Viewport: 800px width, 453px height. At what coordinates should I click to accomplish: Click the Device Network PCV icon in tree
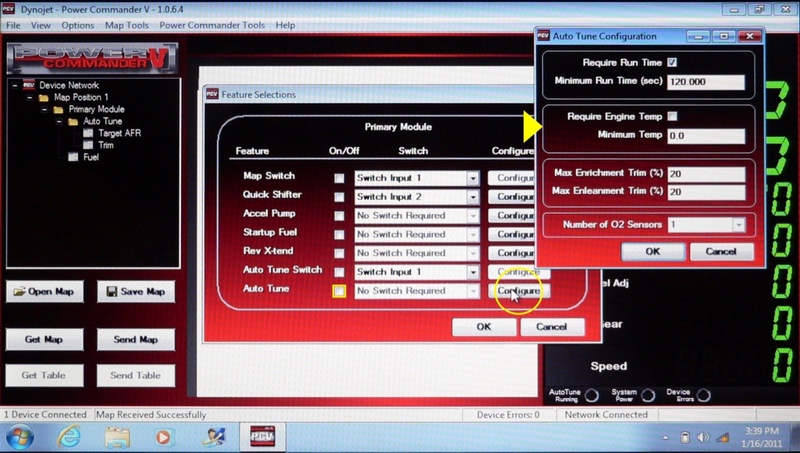click(28, 86)
